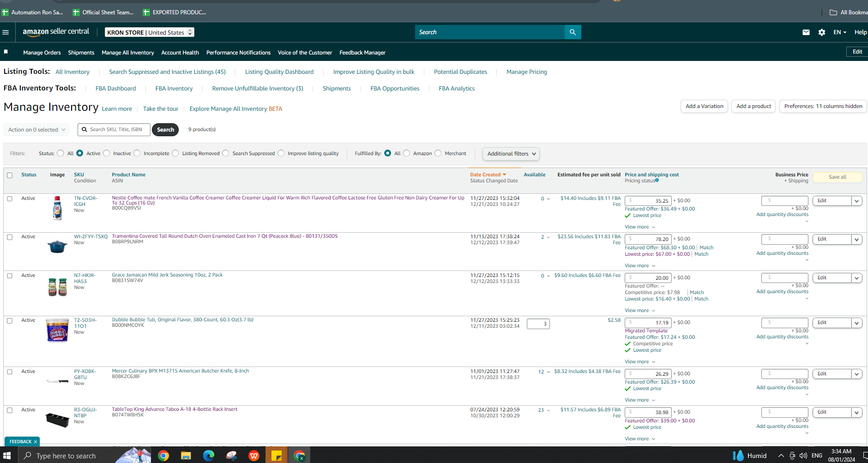
Task: Click the Amazon Seller Central logo
Action: [x=56, y=32]
